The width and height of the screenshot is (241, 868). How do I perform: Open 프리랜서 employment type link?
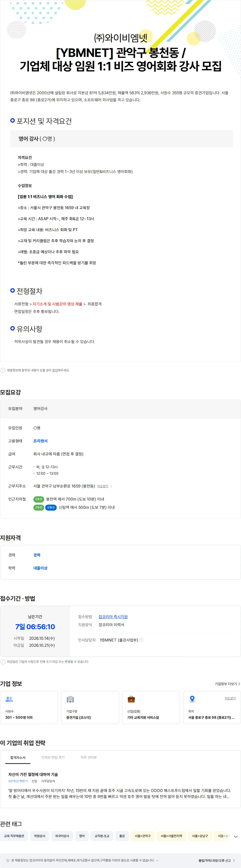coord(40,441)
